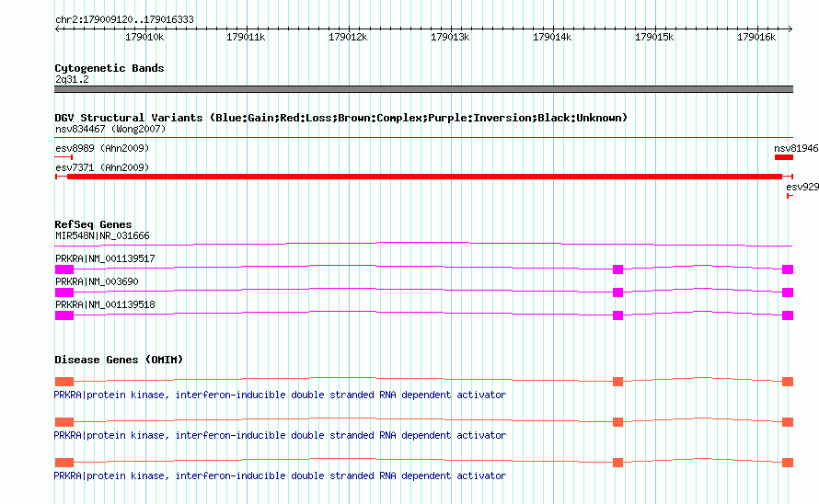Select the middle exon of PRKRA NM_001139517

pos(617,269)
